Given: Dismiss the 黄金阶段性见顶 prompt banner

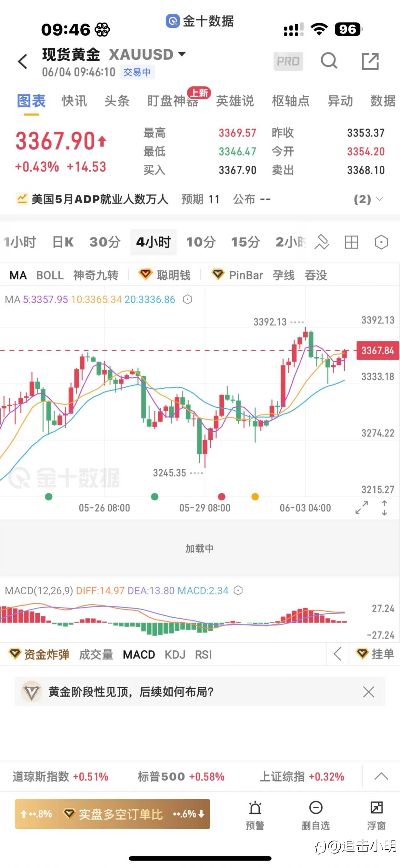Looking at the screenshot, I should pos(368,692).
